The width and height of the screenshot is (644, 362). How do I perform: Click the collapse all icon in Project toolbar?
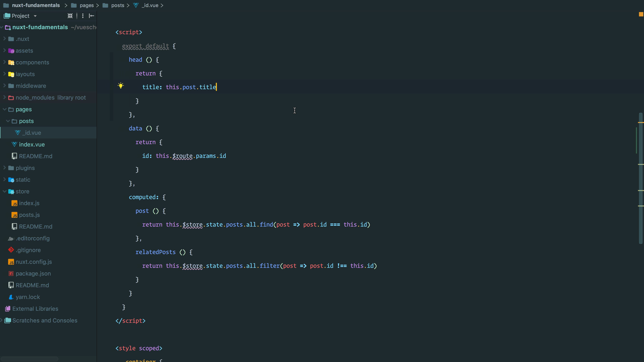click(70, 16)
